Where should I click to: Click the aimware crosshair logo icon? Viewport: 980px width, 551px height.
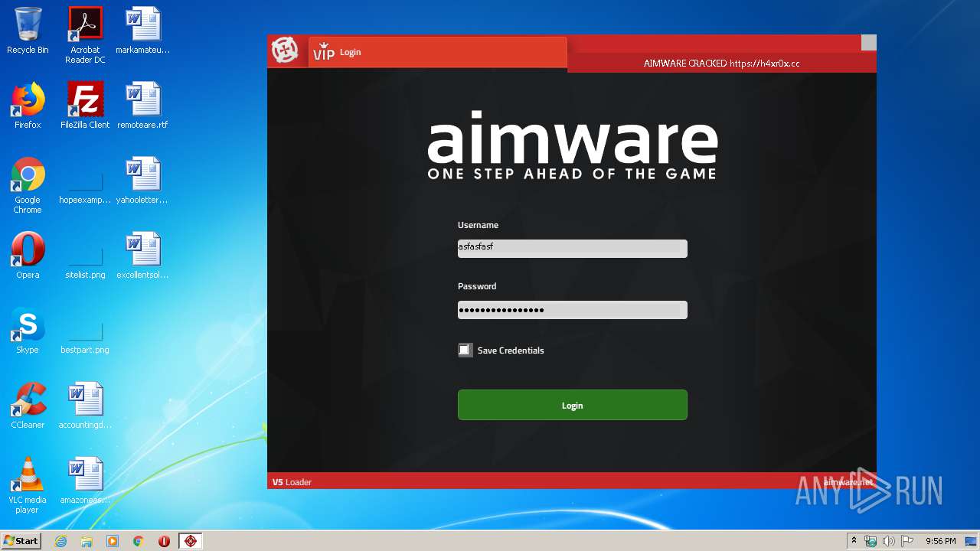[285, 51]
